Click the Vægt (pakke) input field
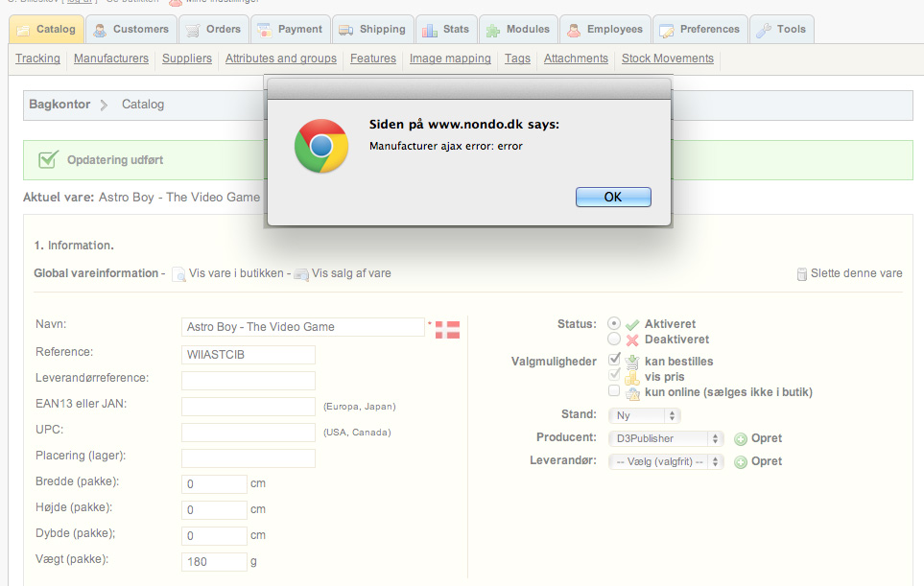Image resolution: width=924 pixels, height=586 pixels. tap(214, 562)
